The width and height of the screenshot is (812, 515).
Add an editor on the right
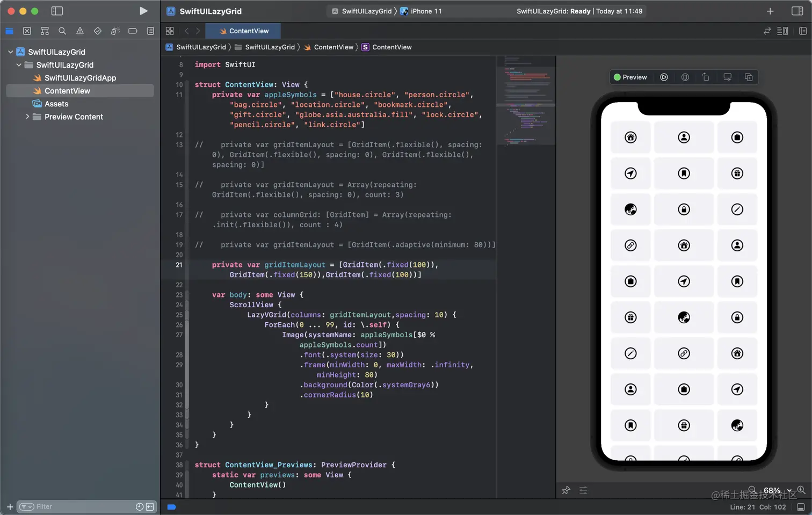click(803, 31)
